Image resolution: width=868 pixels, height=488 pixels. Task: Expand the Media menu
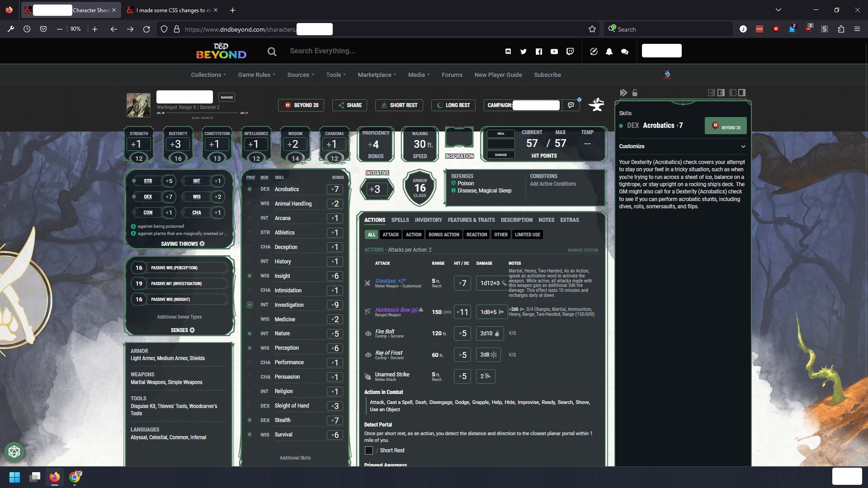click(419, 75)
